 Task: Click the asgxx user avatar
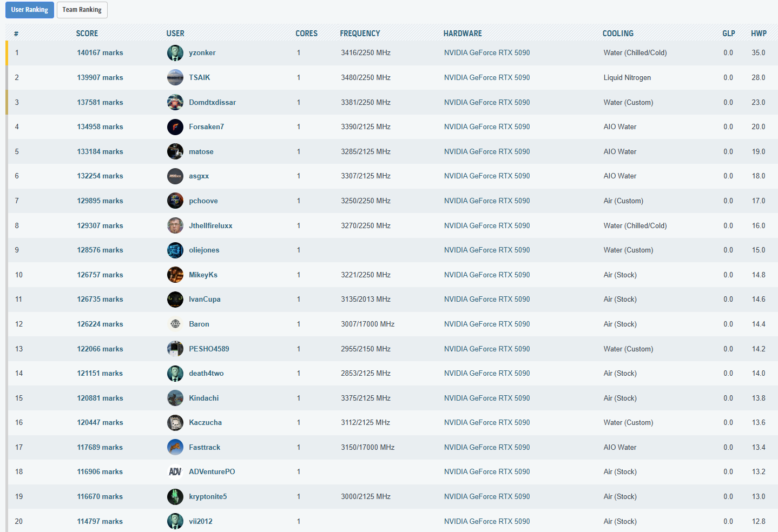[175, 176]
